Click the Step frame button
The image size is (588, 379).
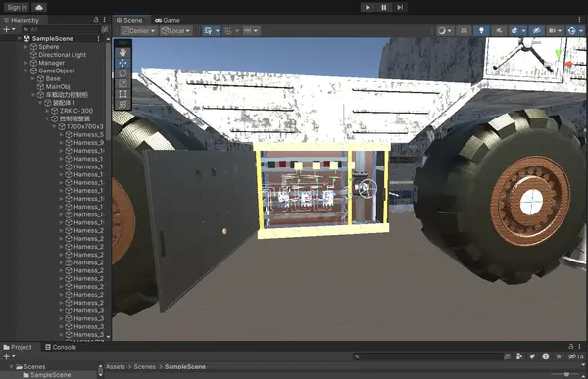(400, 7)
